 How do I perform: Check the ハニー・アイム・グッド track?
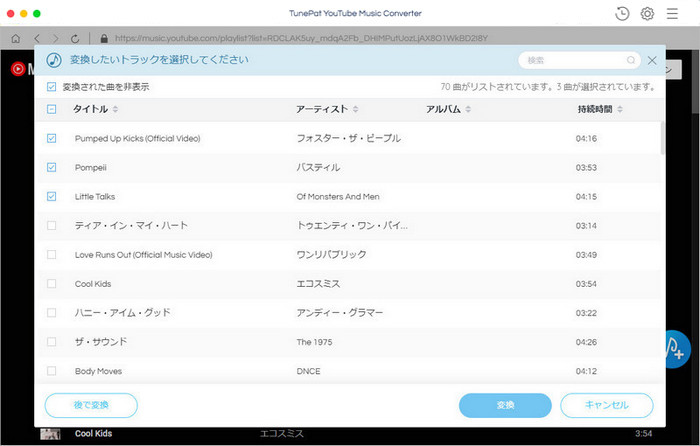[x=51, y=313]
